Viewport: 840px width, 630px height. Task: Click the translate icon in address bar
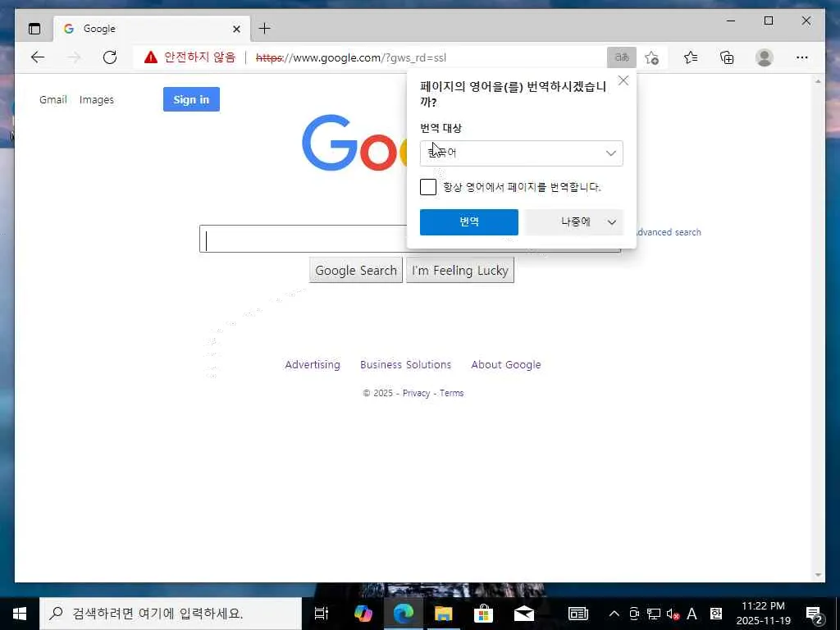(x=622, y=57)
